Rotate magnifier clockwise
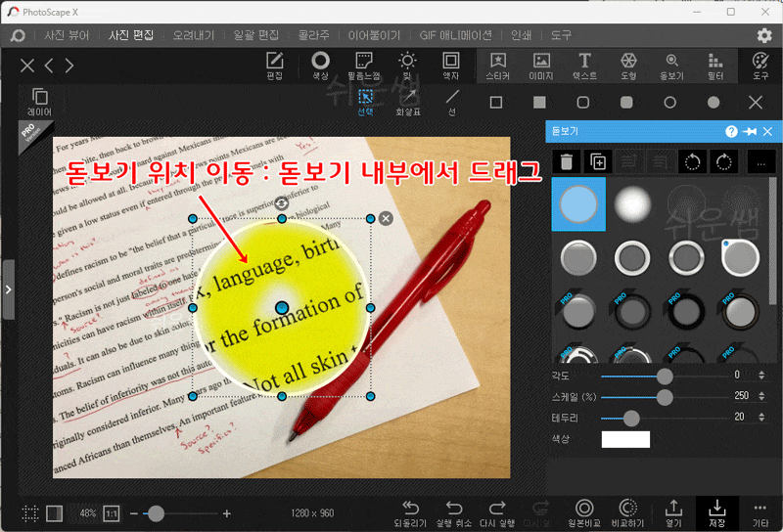This screenshot has height=532, width=783. point(723,161)
